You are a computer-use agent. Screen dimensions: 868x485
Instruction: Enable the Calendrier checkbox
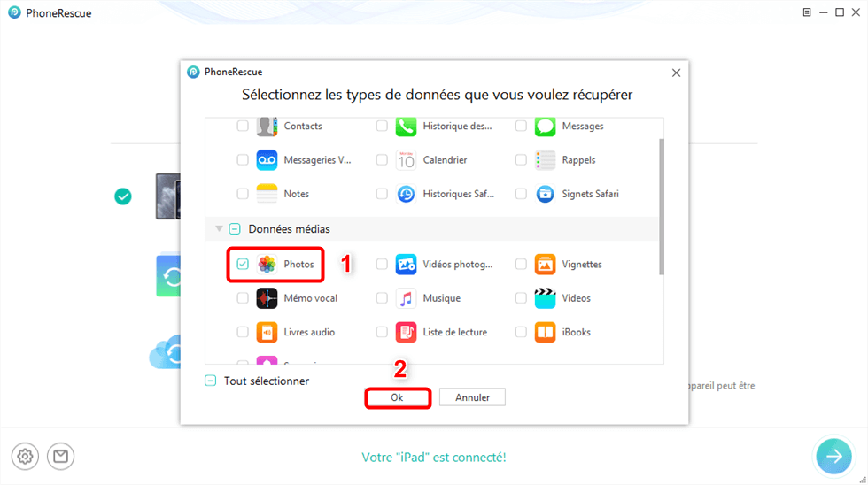[x=382, y=160]
